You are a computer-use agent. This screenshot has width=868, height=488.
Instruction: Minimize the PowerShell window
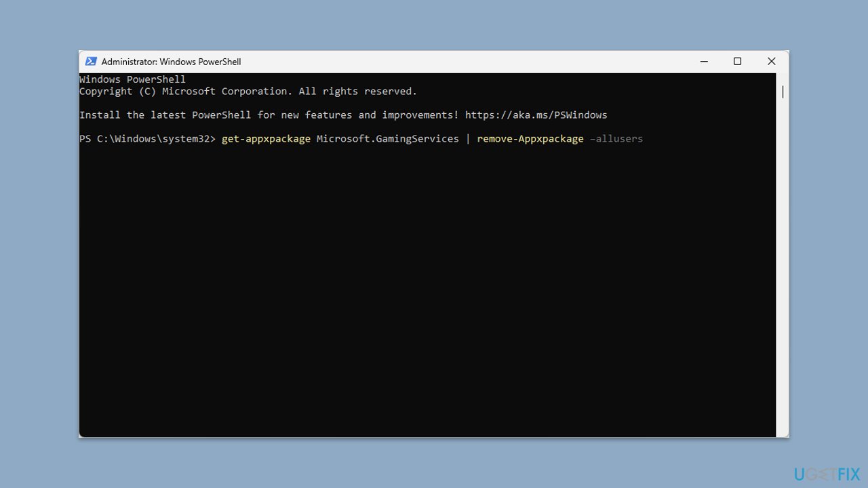pyautogui.click(x=704, y=62)
